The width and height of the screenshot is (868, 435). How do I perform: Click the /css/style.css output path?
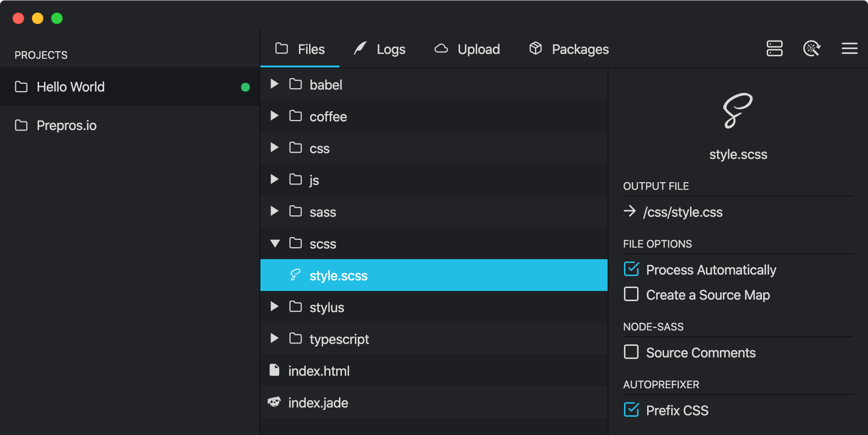point(682,212)
